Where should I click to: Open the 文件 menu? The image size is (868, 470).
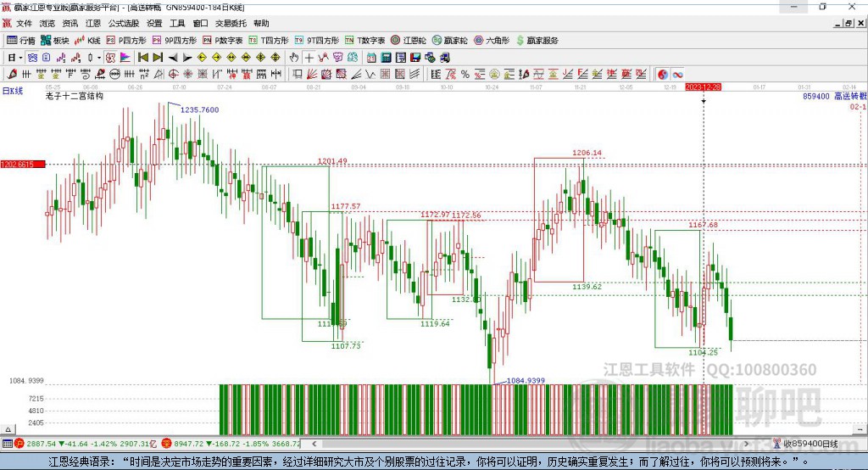[x=24, y=23]
